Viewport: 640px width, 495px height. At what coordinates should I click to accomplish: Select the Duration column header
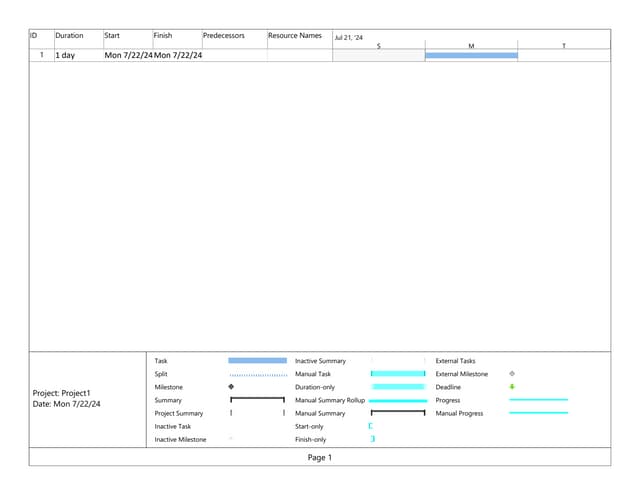69,36
